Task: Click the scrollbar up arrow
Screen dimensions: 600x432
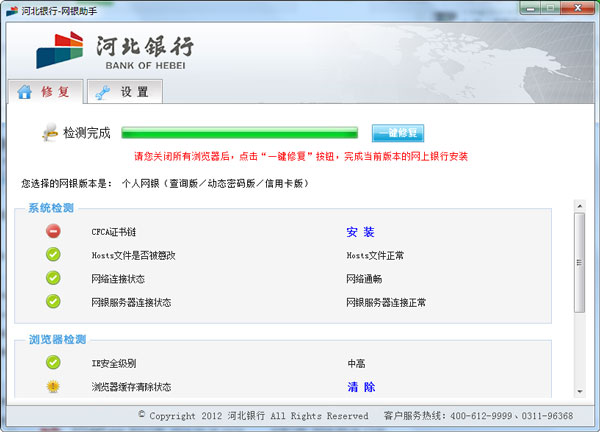Action: coord(579,206)
